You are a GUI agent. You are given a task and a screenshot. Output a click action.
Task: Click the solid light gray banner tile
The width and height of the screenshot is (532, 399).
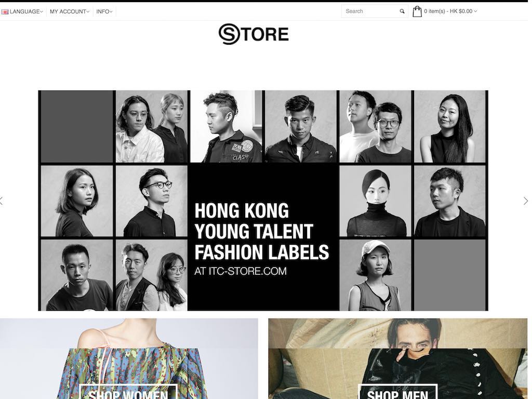pos(450,275)
